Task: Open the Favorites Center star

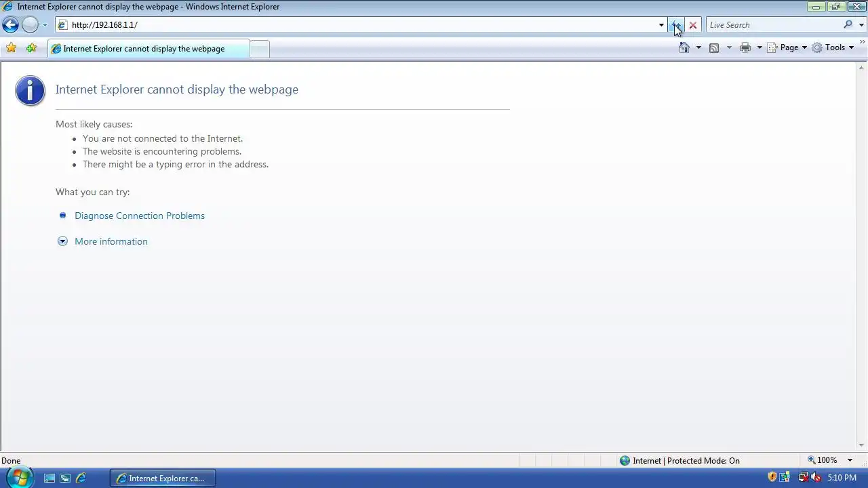Action: [x=11, y=48]
